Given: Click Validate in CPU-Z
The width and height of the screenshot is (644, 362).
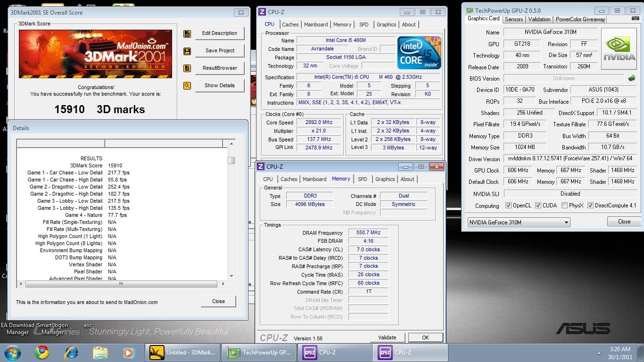Looking at the screenshot, I should pos(387,337).
